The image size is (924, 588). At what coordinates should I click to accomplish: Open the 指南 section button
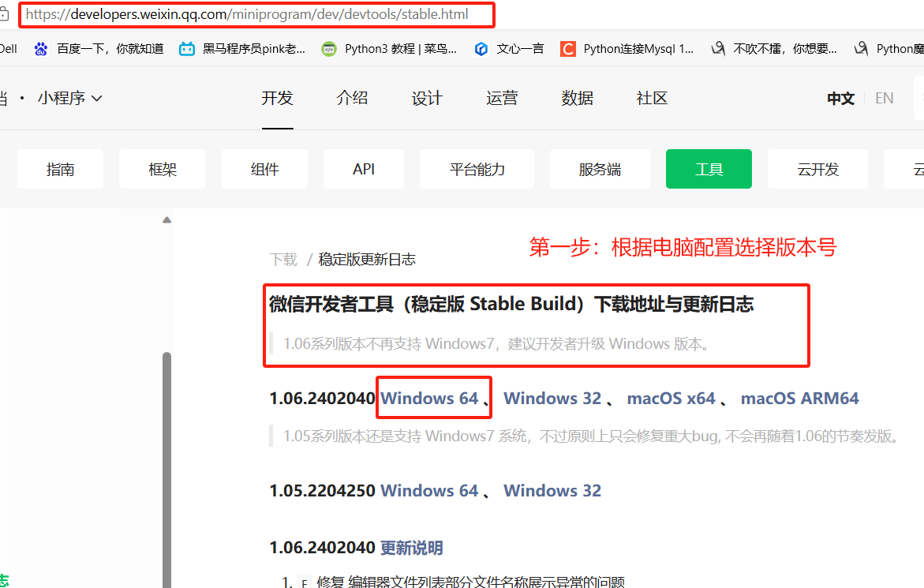point(60,169)
